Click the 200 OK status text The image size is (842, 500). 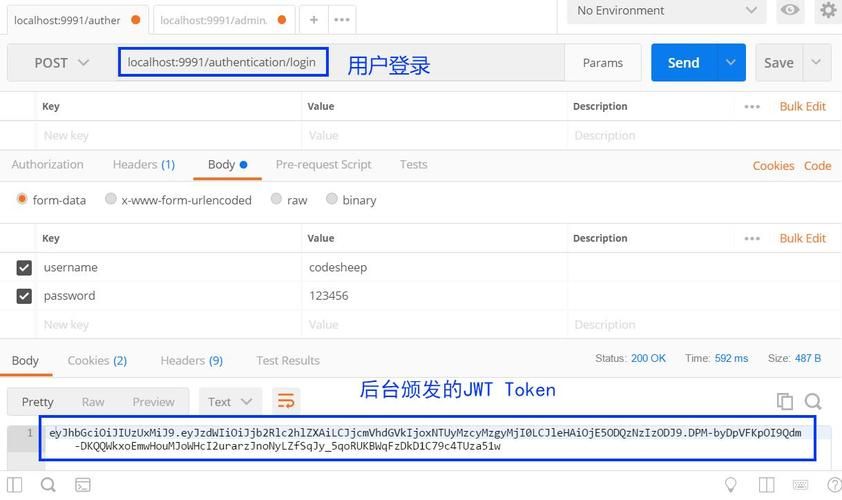pos(648,358)
